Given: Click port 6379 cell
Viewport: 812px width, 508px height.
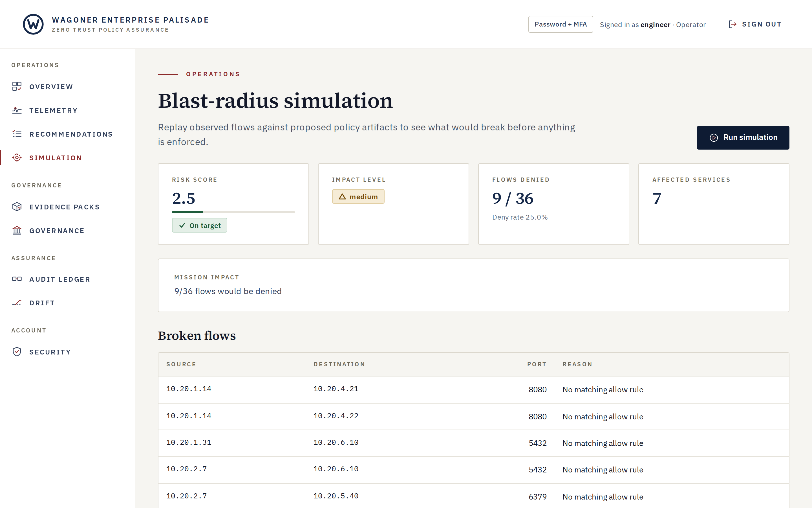Looking at the screenshot, I should point(538,497).
